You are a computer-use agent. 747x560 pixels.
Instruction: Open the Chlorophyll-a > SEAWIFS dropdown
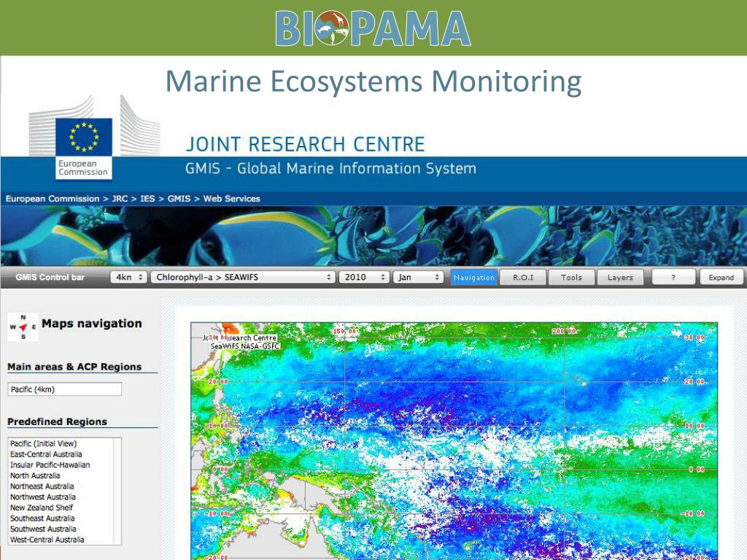[243, 277]
